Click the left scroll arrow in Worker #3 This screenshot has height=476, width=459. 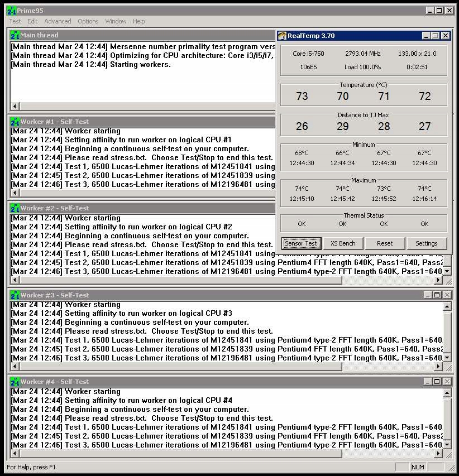tap(15, 367)
